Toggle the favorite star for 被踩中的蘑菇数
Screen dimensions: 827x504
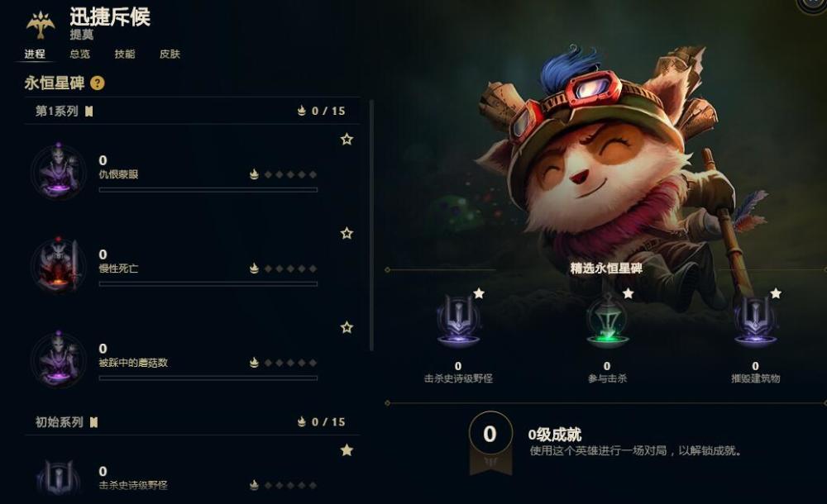click(x=347, y=327)
